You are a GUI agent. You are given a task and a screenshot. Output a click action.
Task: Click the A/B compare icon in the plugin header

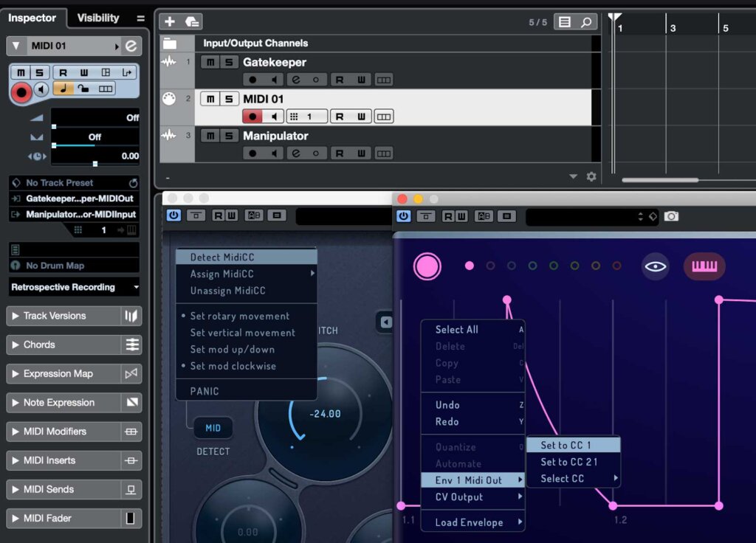[x=484, y=216]
